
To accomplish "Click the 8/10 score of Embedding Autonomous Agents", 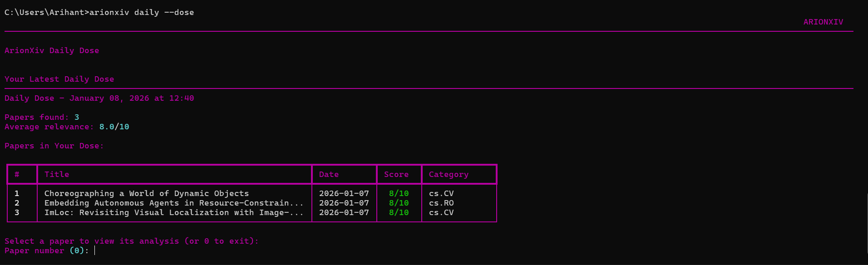I will click(x=399, y=203).
